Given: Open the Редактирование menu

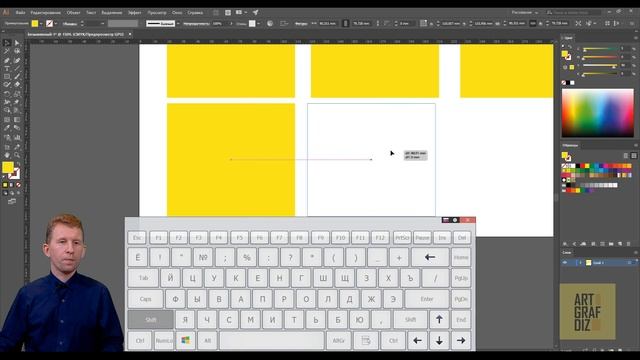Looking at the screenshot, I should tap(46, 13).
